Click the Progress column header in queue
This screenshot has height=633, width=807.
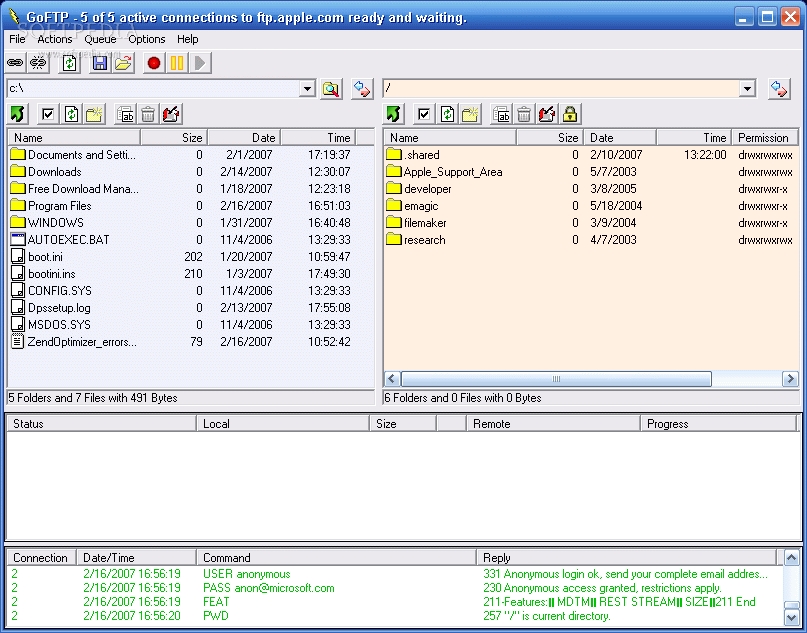click(x=718, y=424)
